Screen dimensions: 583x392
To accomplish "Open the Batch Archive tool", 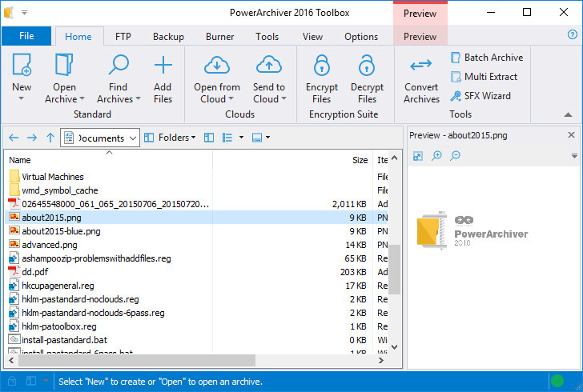I will tap(487, 58).
